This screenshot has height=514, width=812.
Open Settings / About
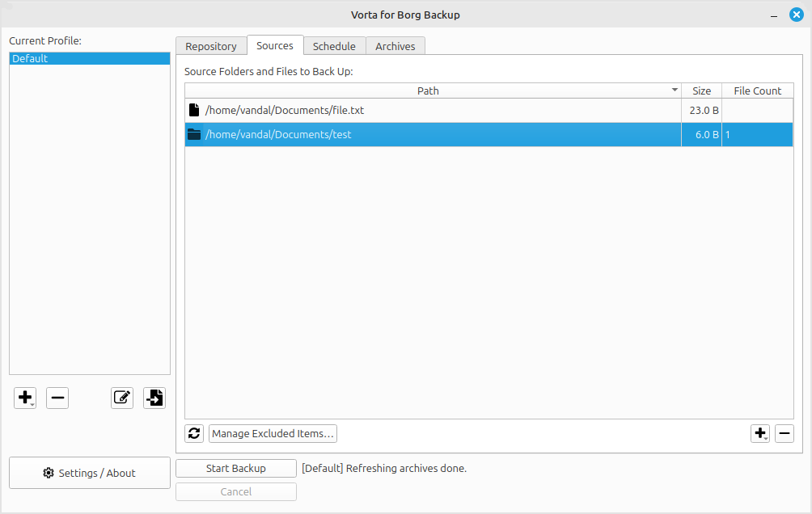click(x=90, y=473)
